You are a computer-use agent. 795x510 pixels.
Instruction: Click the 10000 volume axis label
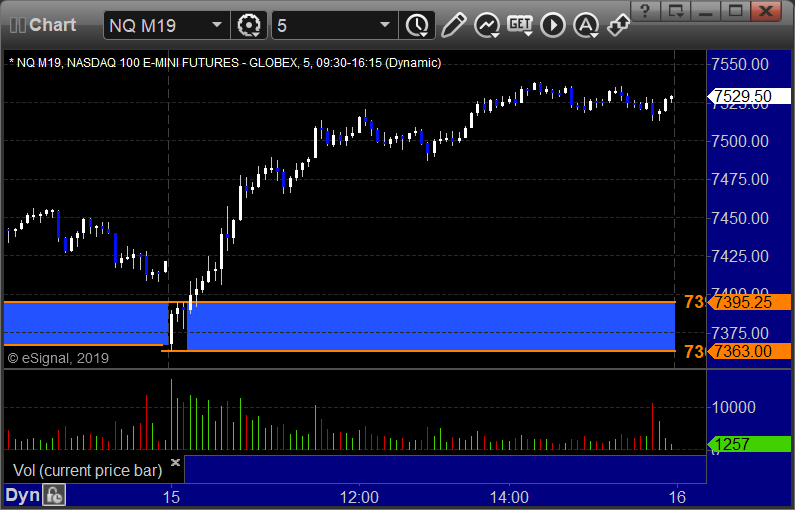(x=734, y=407)
